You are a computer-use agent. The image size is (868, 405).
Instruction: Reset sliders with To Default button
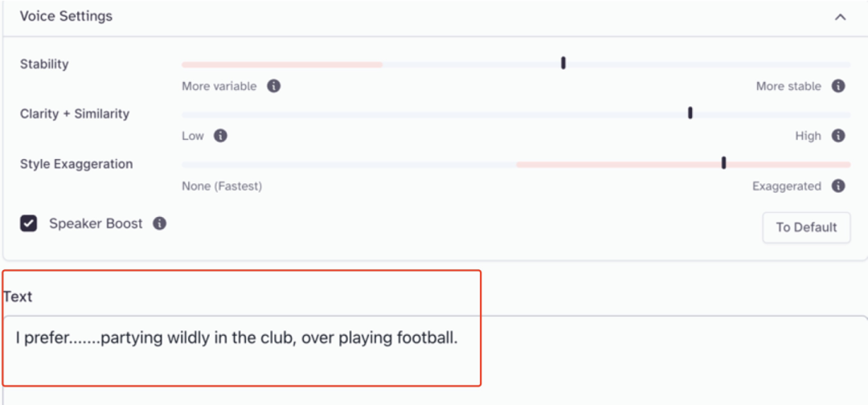tap(806, 227)
